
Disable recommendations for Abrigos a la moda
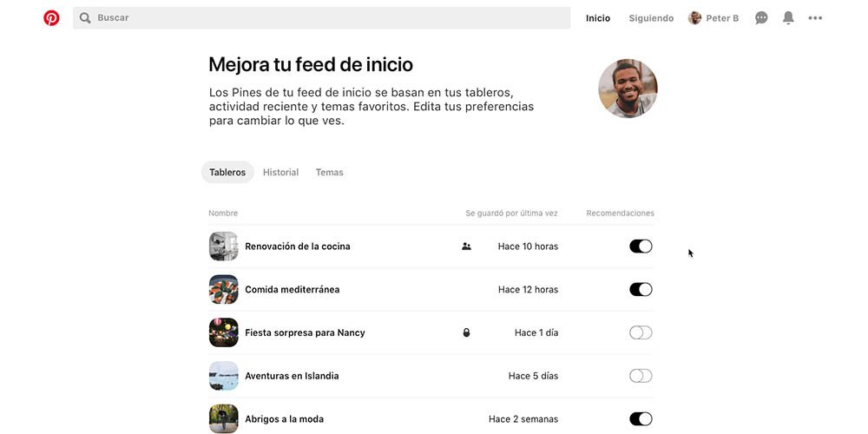[641, 419]
